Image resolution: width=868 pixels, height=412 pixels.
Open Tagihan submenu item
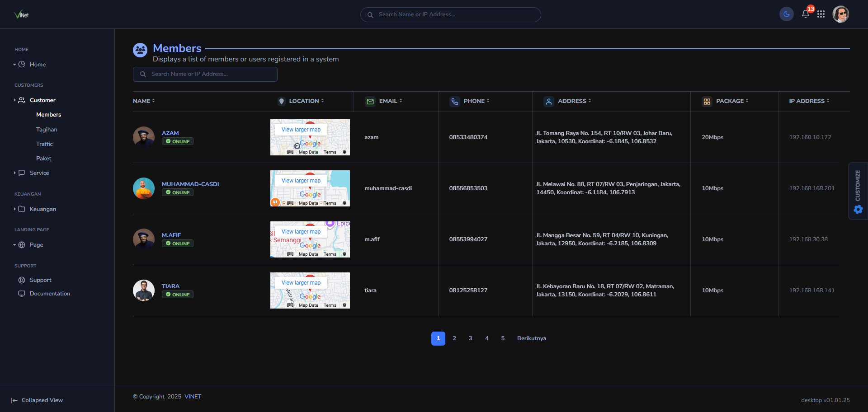47,130
